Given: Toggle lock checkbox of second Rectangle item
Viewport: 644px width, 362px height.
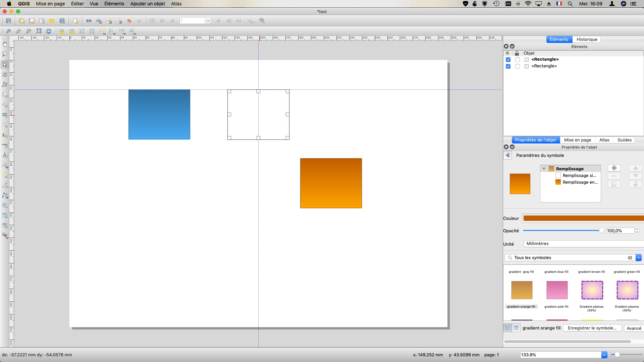Looking at the screenshot, I should point(518,66).
